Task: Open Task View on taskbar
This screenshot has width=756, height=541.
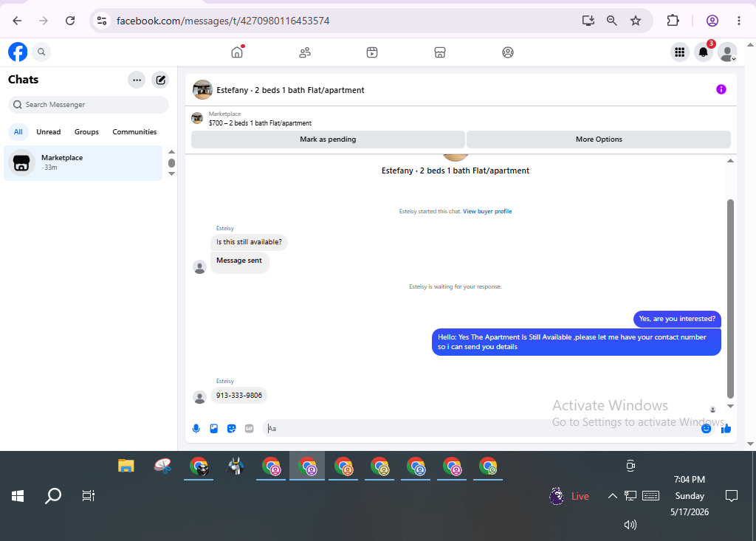Action: [89, 496]
